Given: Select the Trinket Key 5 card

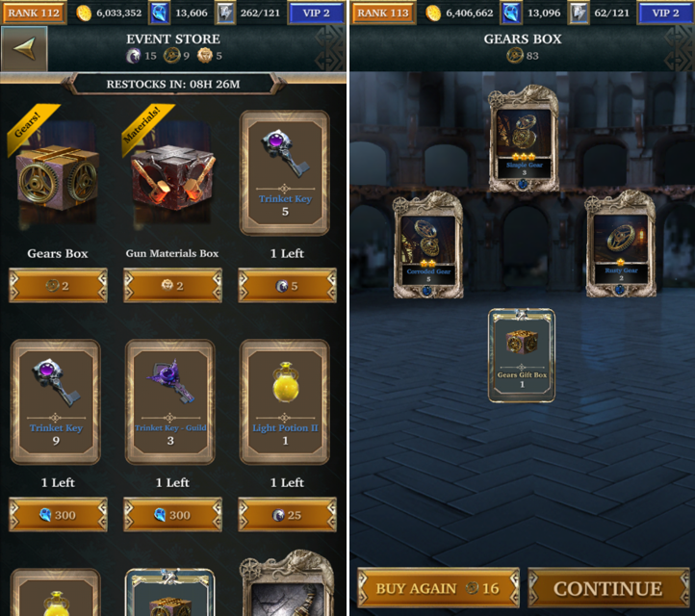Looking at the screenshot, I should tap(285, 173).
